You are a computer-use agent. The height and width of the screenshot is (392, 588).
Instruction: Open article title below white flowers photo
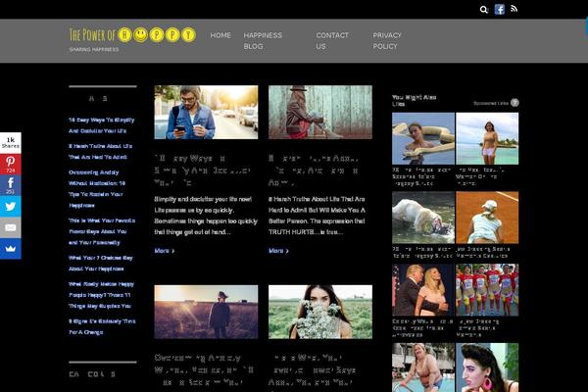[x=312, y=370]
